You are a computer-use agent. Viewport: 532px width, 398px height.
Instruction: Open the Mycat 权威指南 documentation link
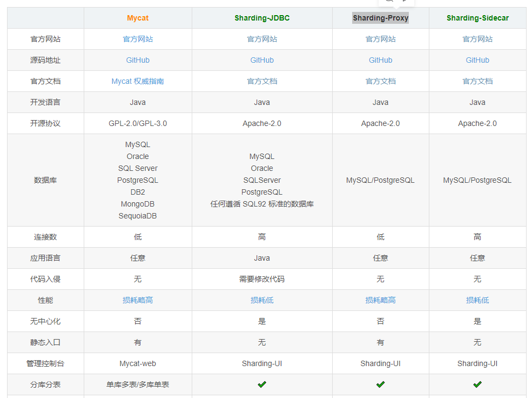point(138,81)
